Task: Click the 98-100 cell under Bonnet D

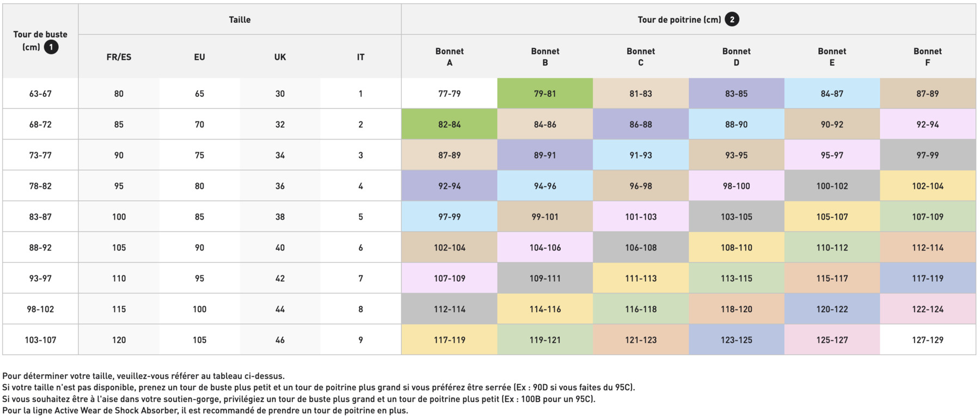Action: 736,186
